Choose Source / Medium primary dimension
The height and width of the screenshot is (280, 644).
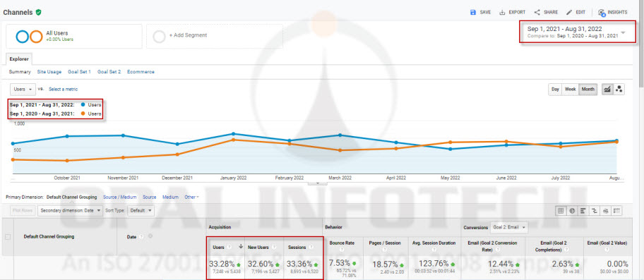tap(119, 197)
